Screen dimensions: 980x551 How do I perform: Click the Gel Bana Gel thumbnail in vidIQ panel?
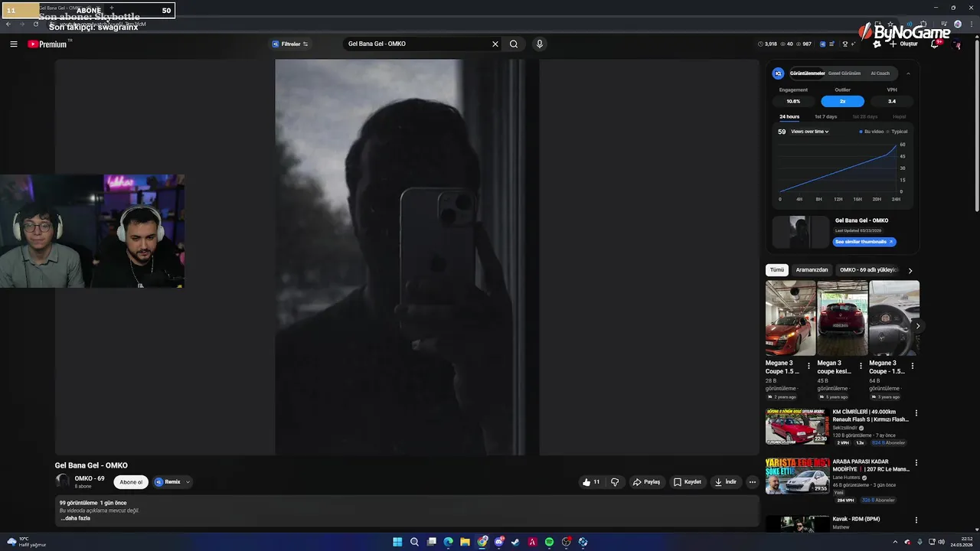coord(801,232)
